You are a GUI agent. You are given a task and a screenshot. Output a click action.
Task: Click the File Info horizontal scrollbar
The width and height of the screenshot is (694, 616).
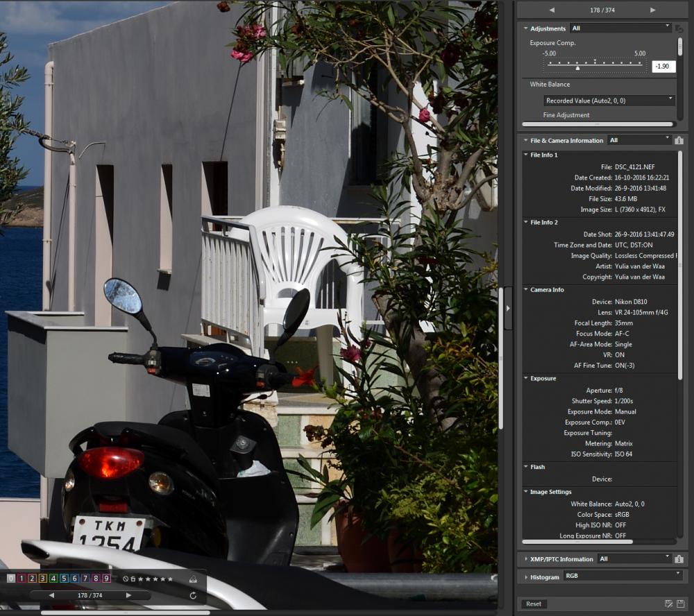pyautogui.click(x=577, y=541)
